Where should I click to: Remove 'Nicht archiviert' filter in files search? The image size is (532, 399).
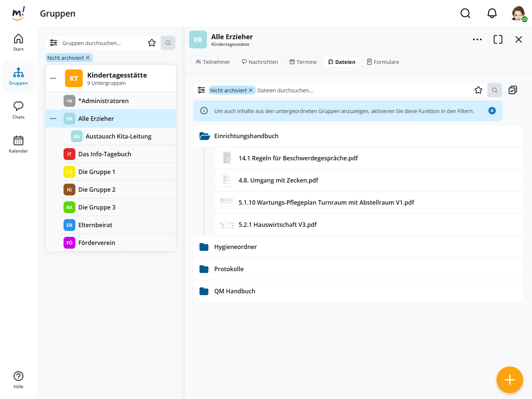[x=251, y=91]
